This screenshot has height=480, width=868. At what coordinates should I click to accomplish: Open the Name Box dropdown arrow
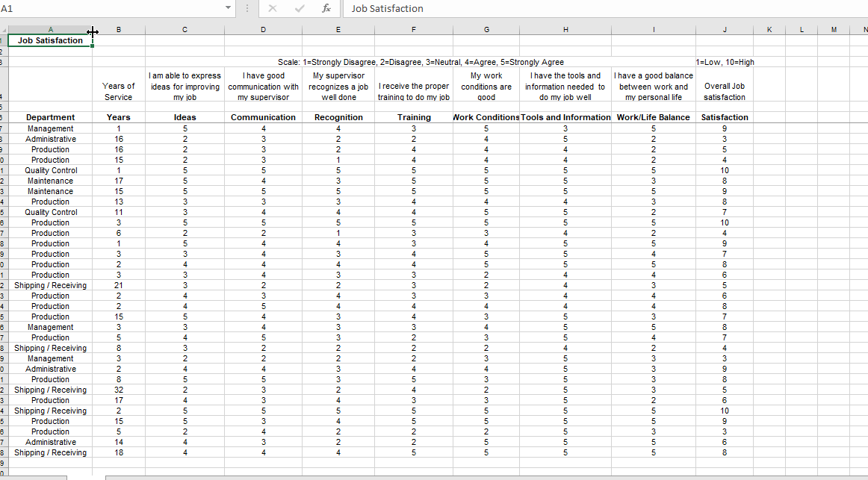(x=228, y=8)
